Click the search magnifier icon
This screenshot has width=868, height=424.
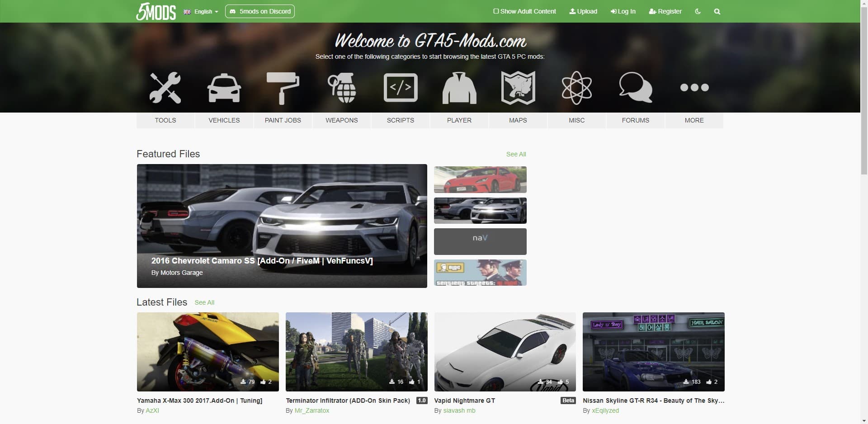pyautogui.click(x=717, y=12)
